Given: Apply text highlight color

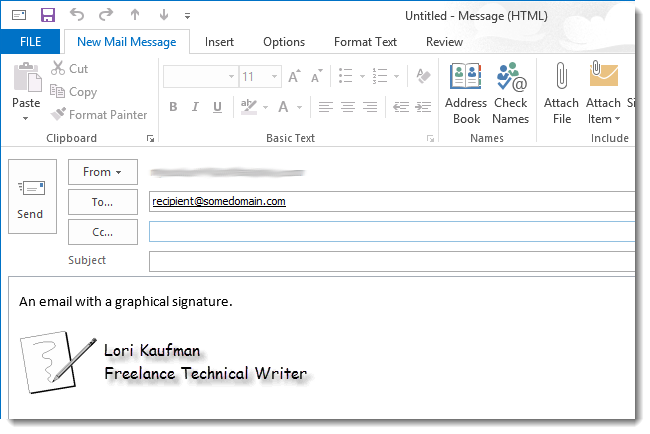Looking at the screenshot, I should tap(249, 107).
